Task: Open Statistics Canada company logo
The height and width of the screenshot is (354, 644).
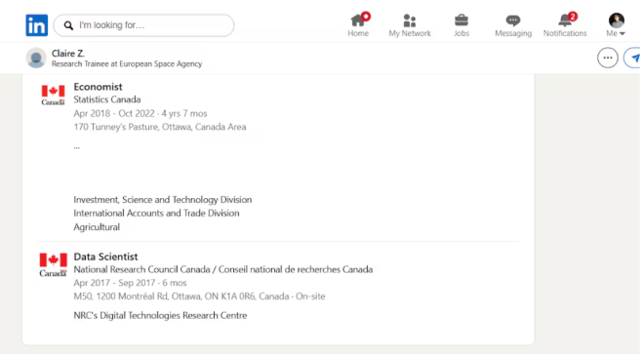Action: click(x=53, y=95)
